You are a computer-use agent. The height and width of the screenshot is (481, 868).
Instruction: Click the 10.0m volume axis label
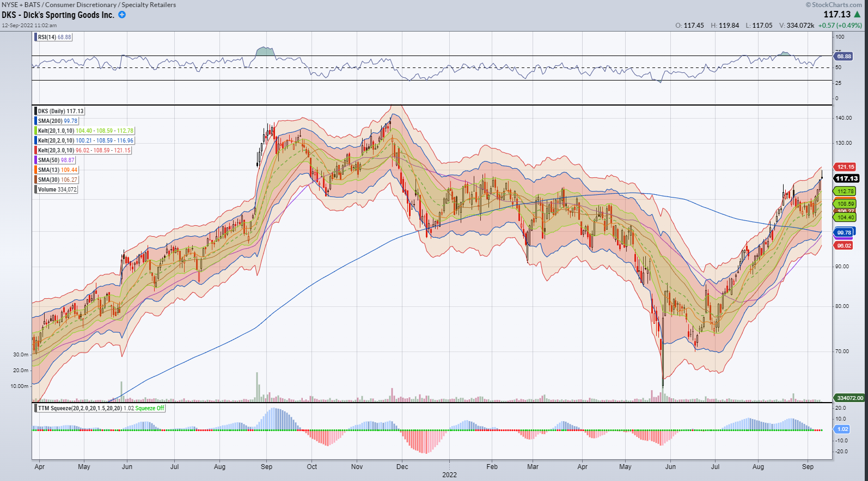point(20,386)
